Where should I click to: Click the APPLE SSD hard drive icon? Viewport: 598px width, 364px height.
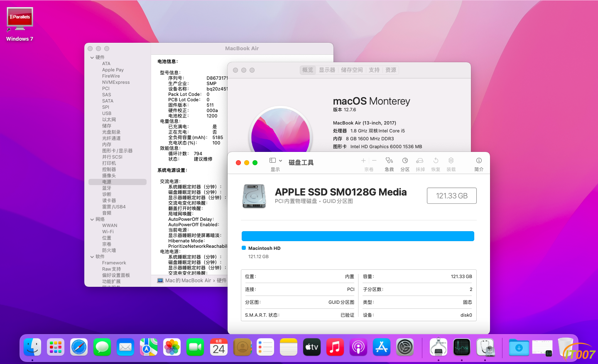pos(254,196)
